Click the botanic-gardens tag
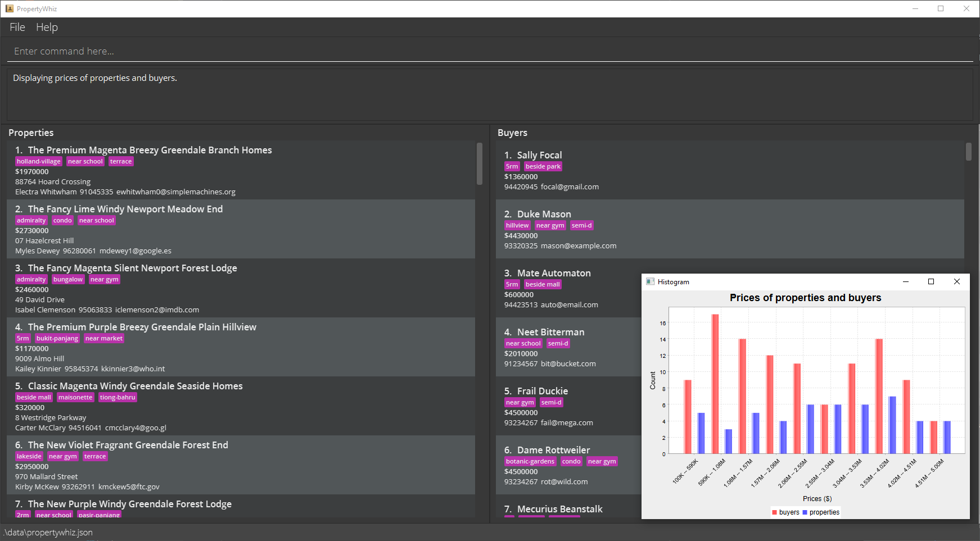This screenshot has height=541, width=980. point(530,461)
